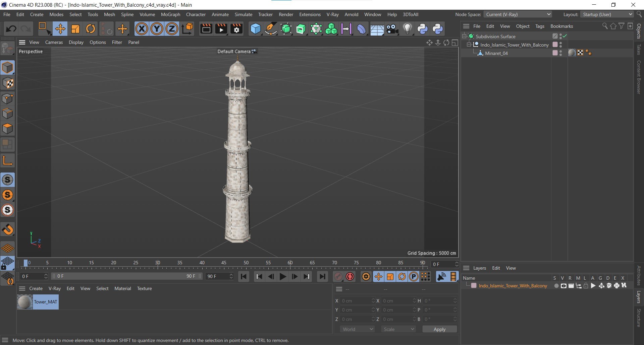The image size is (644, 345).
Task: Click the timeline ruler at frame 45
Action: pos(224,263)
